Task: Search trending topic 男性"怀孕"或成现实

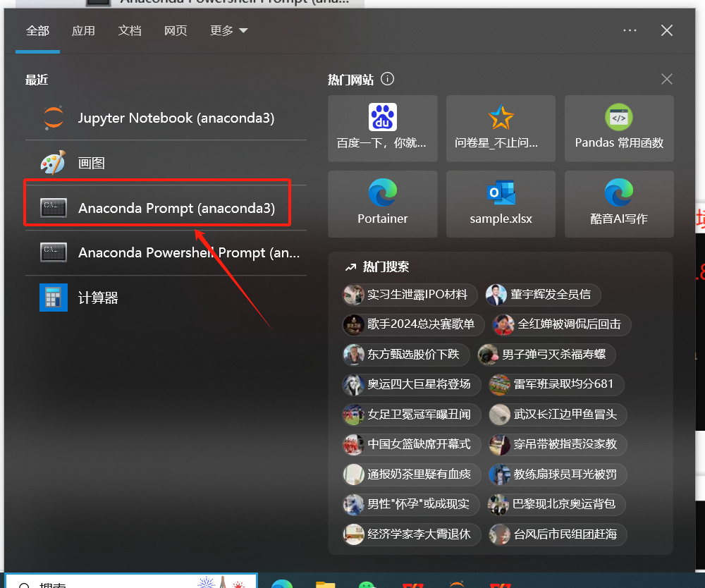Action: click(411, 504)
